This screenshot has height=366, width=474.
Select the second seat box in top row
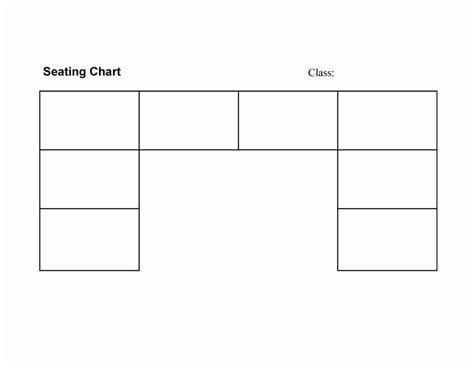(x=189, y=120)
